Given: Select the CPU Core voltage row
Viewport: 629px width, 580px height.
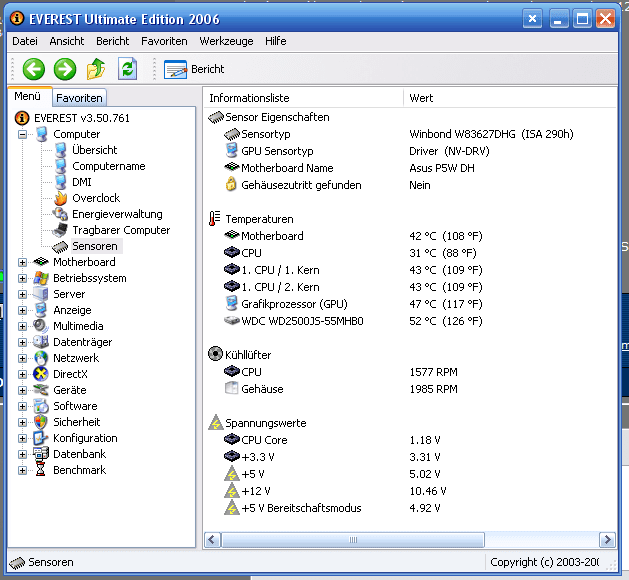Looking at the screenshot, I should point(410,440).
